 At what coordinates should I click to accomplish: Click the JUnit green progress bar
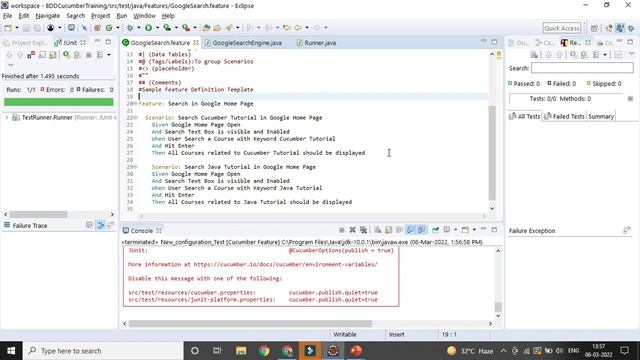(59, 102)
